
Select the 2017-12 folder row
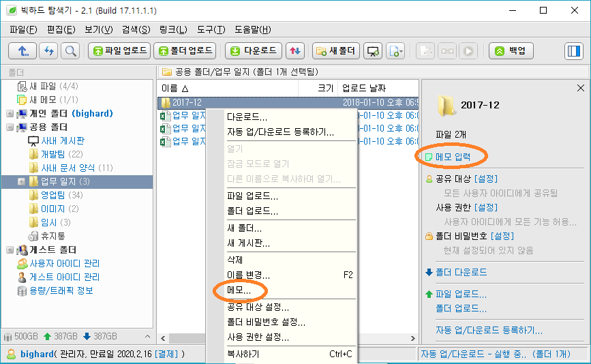pos(288,102)
